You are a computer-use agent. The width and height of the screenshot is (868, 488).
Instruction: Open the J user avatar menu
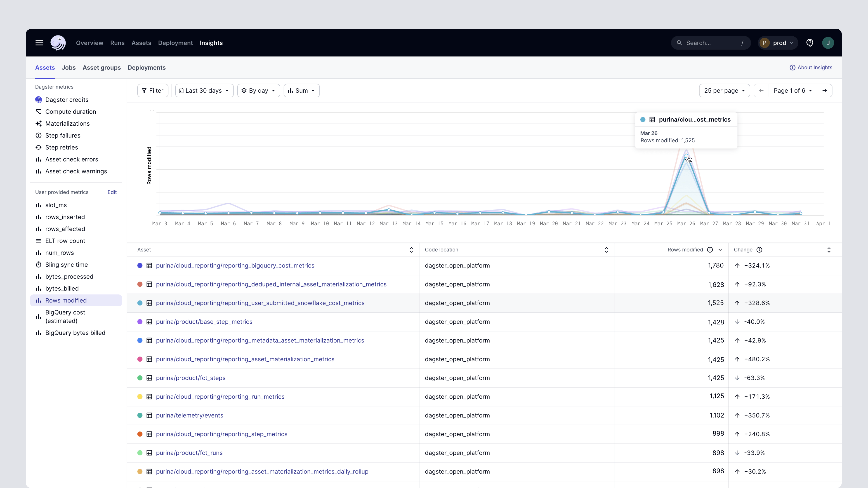click(828, 43)
